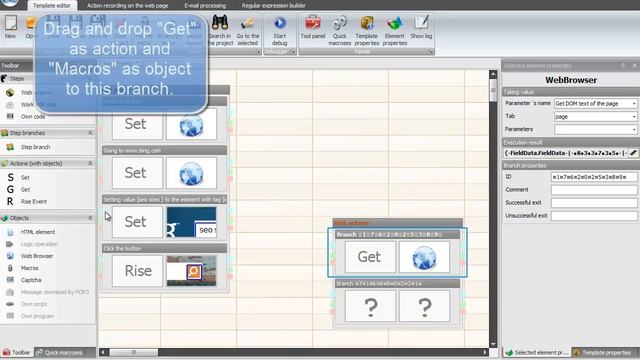Click the canvas vertical scrollbar up arrow
640x360 pixels.
493,74
